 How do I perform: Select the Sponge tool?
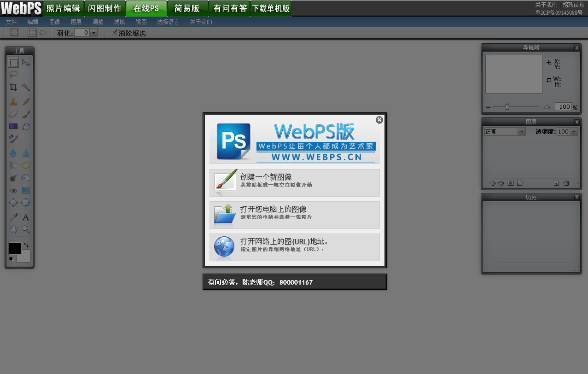[x=26, y=165]
